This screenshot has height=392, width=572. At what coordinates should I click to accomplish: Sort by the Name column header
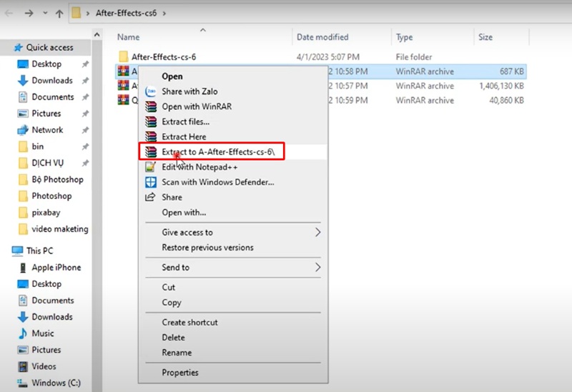(x=128, y=37)
